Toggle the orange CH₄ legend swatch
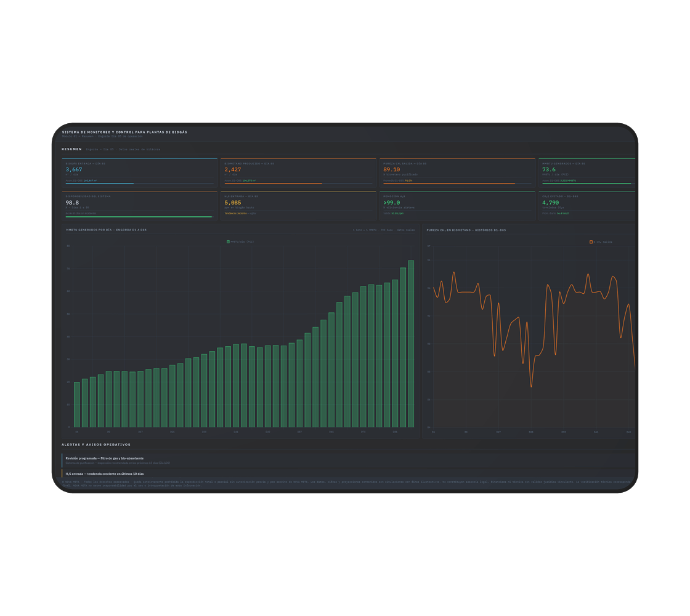 click(591, 242)
